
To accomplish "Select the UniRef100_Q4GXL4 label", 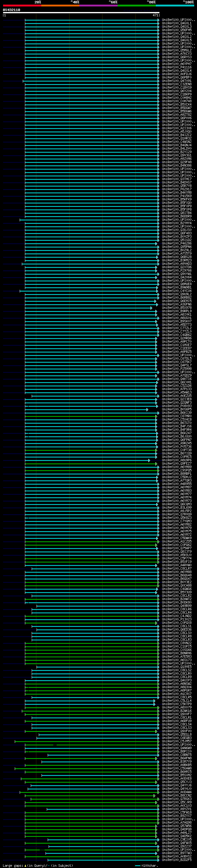I will point(177,71).
